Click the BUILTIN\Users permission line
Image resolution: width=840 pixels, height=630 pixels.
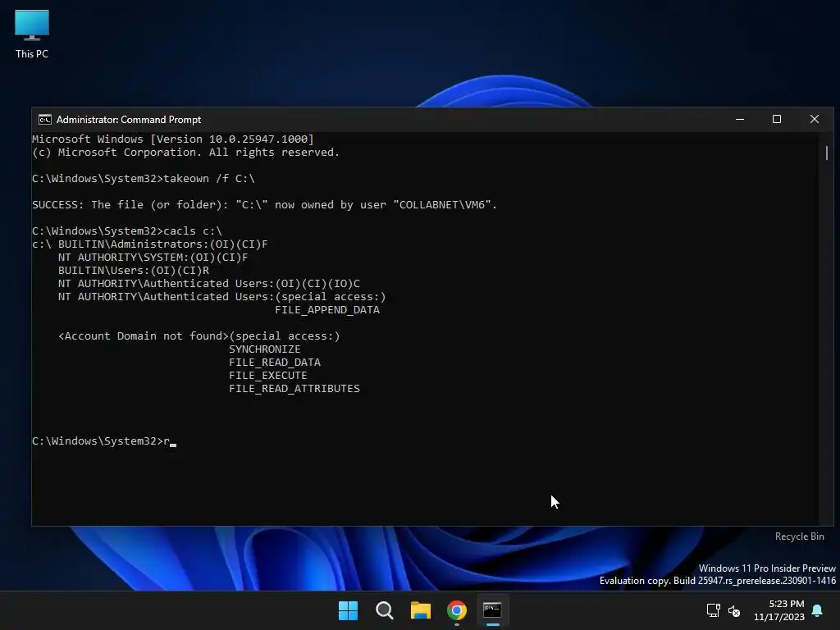click(x=134, y=271)
